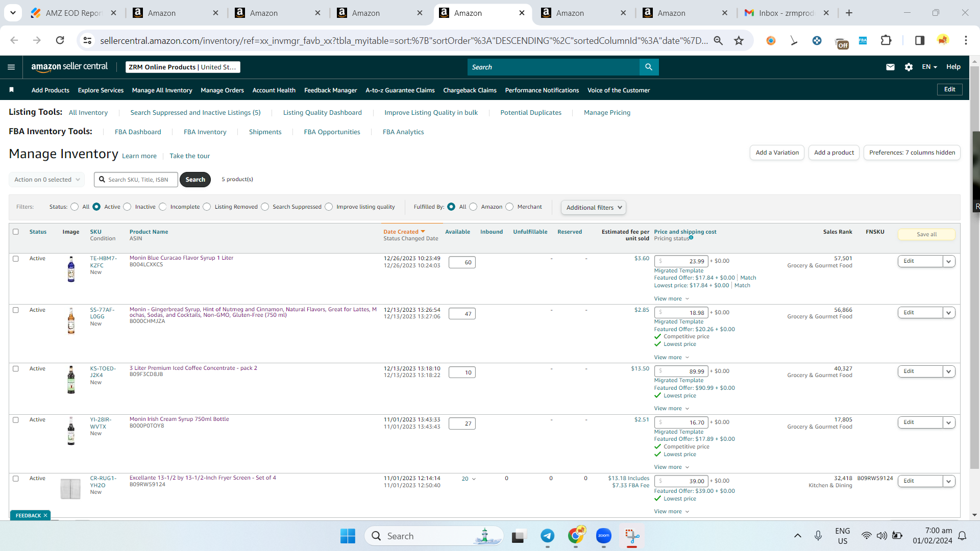
Task: Open the mail messages icon
Action: (890, 67)
